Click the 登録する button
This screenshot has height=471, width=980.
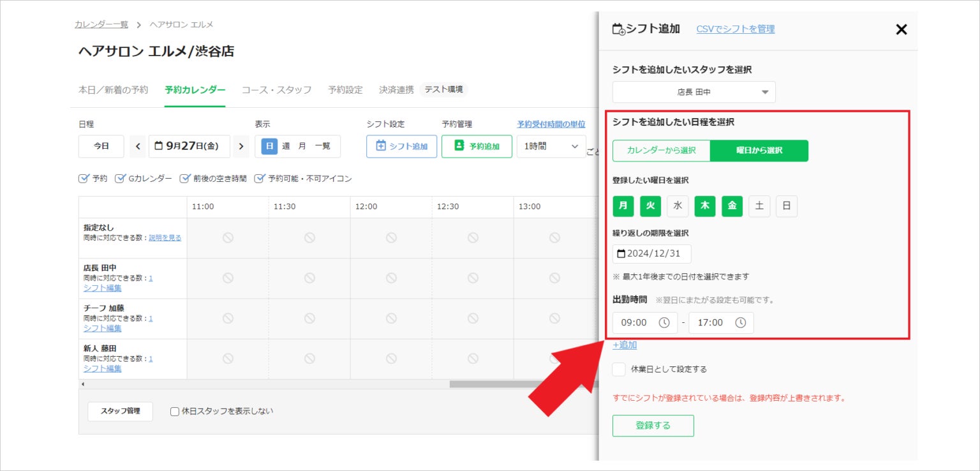point(653,426)
